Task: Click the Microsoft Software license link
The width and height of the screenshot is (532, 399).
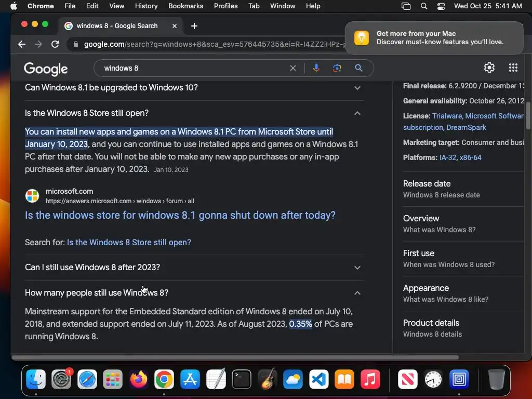Action: [x=495, y=116]
